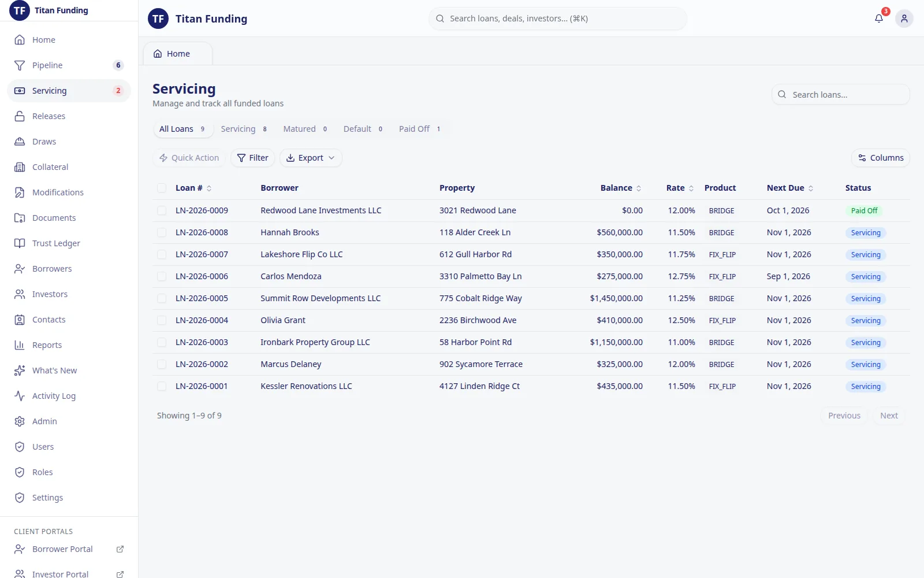
Task: Sort by Rate column
Action: pos(680,188)
